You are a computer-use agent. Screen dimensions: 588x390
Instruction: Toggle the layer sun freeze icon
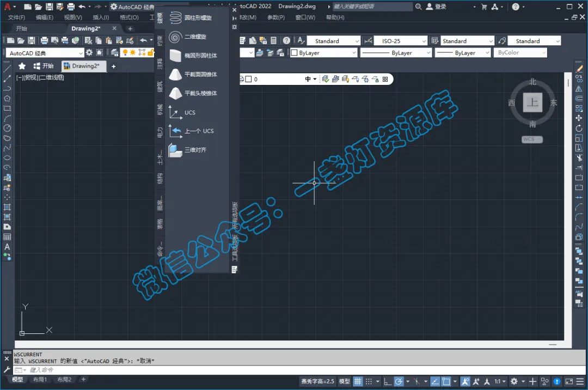pos(133,52)
